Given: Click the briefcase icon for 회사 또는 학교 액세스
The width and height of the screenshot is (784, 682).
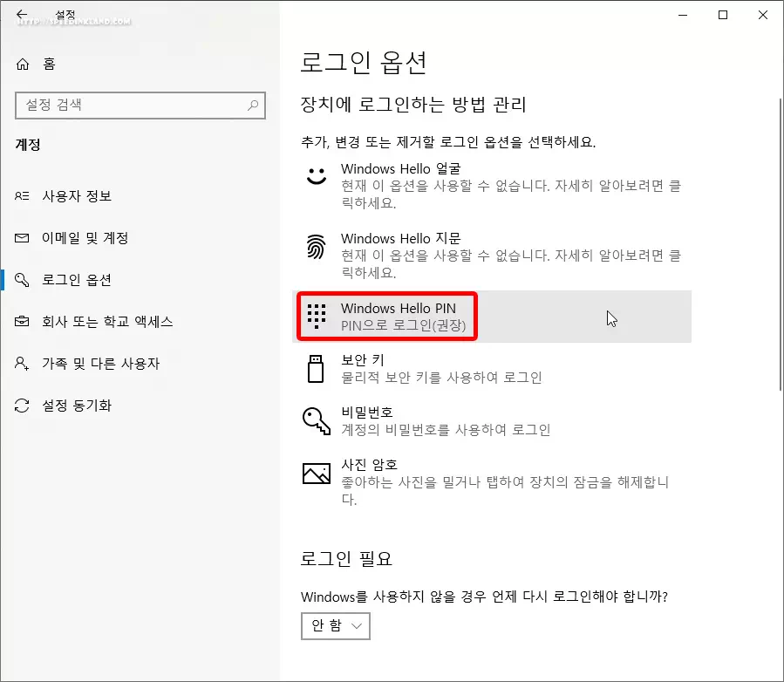Looking at the screenshot, I should (x=22, y=321).
